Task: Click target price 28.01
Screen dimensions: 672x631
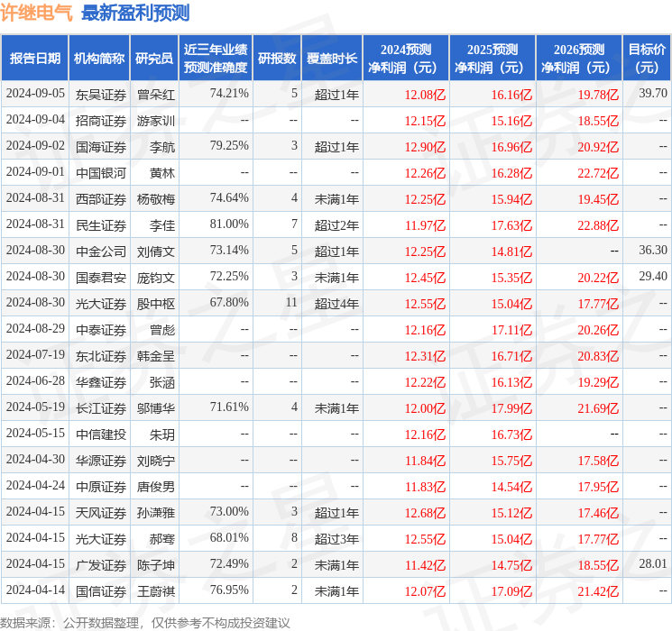Action: [x=653, y=563]
